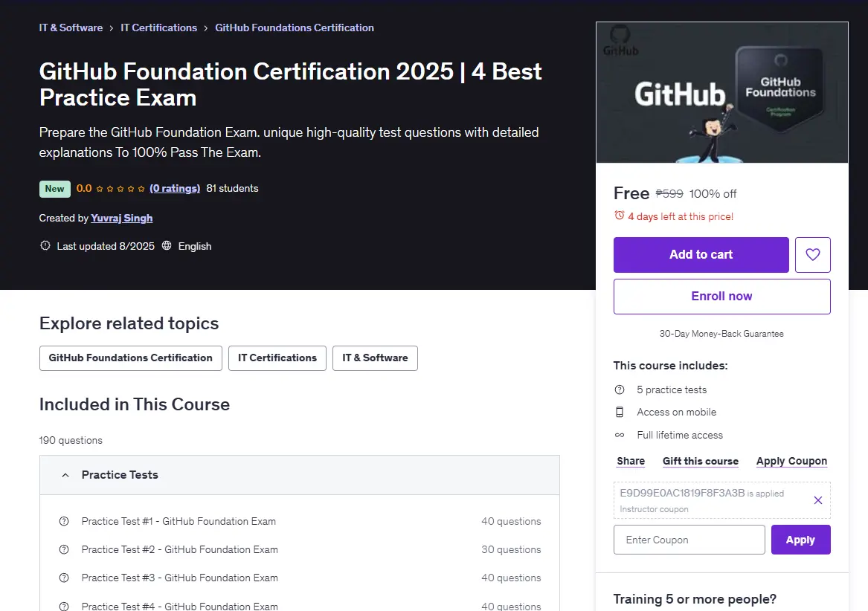Select GitHub Foundations Certification topic chip
868x611 pixels.
(131, 358)
